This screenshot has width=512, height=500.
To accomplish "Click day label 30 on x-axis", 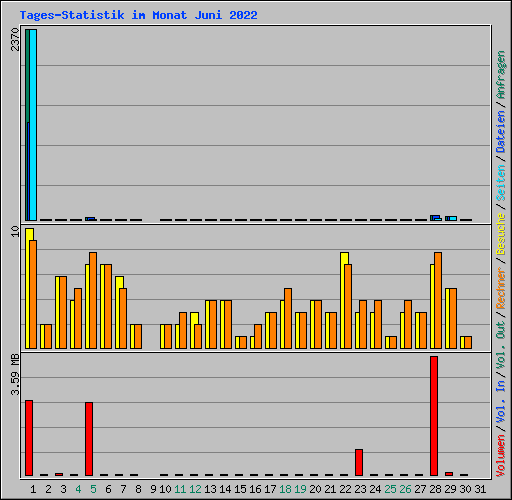I will (465, 489).
